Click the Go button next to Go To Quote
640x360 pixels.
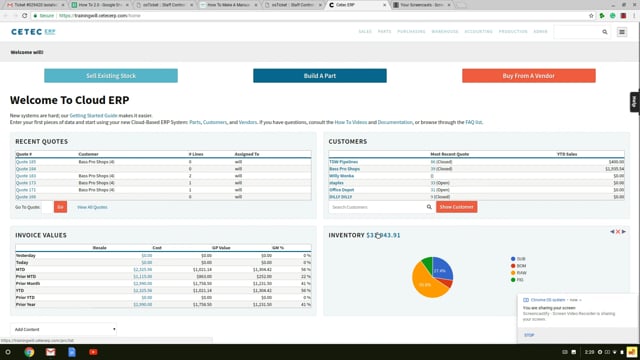(60, 207)
